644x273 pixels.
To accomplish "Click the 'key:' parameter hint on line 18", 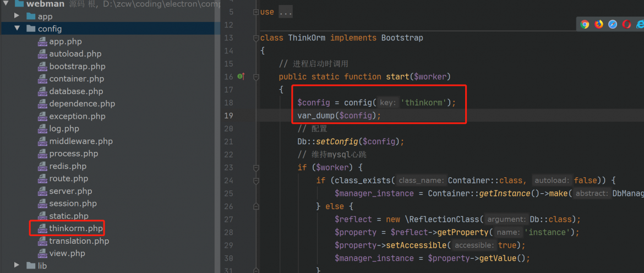I will 388,103.
